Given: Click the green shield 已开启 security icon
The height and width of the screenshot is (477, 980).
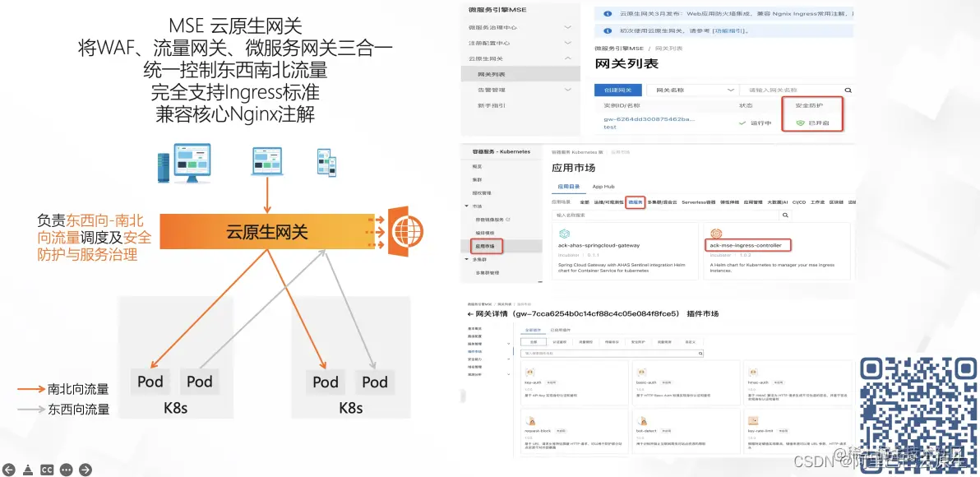Looking at the screenshot, I should 799,123.
